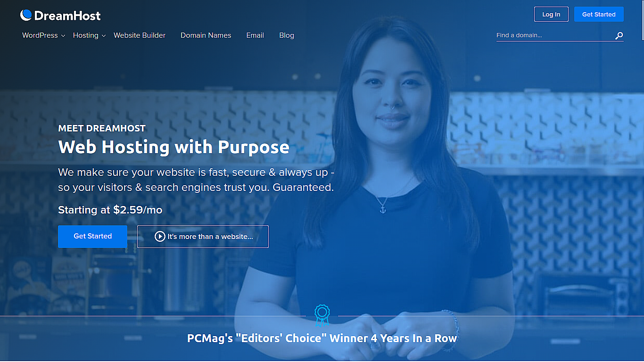This screenshot has height=362, width=644.
Task: Click the play circle icon
Action: click(160, 237)
